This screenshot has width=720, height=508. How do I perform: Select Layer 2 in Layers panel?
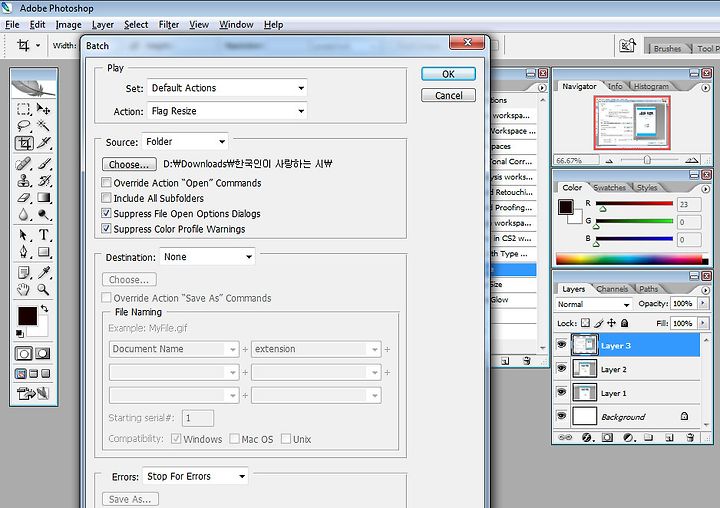[636, 369]
